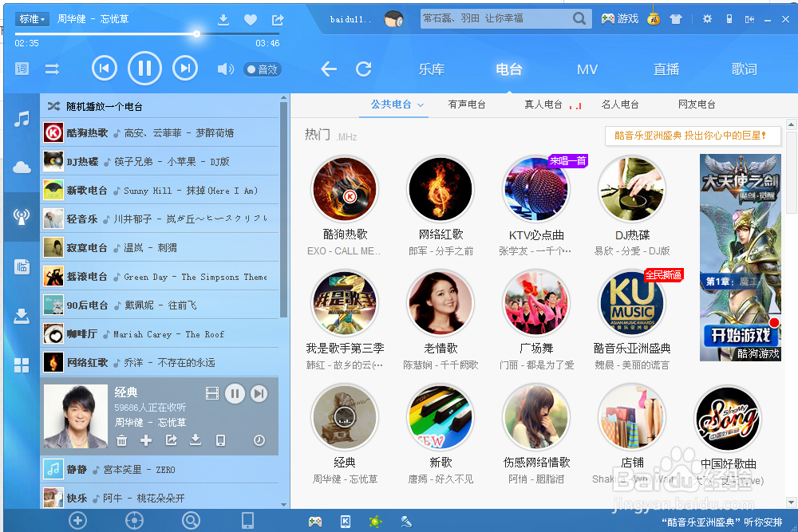Viewport: 798px width, 532px height.
Task: Click 随机播放一个电台
Action: coord(105,106)
